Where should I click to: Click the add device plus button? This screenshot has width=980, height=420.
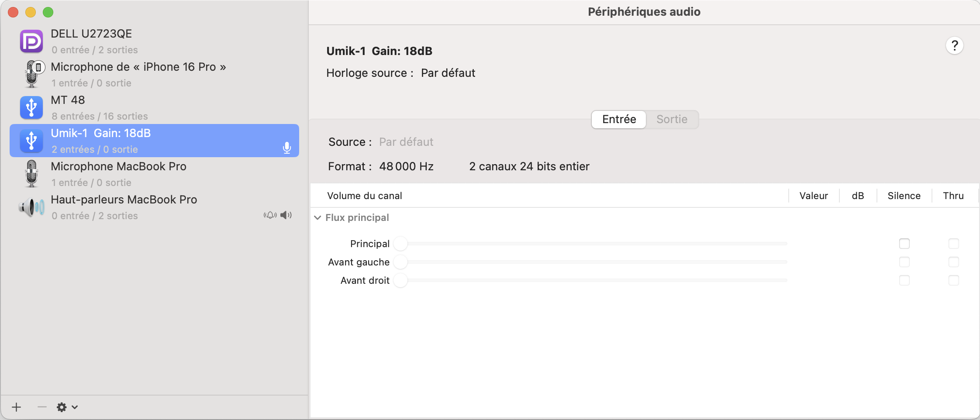click(x=17, y=407)
